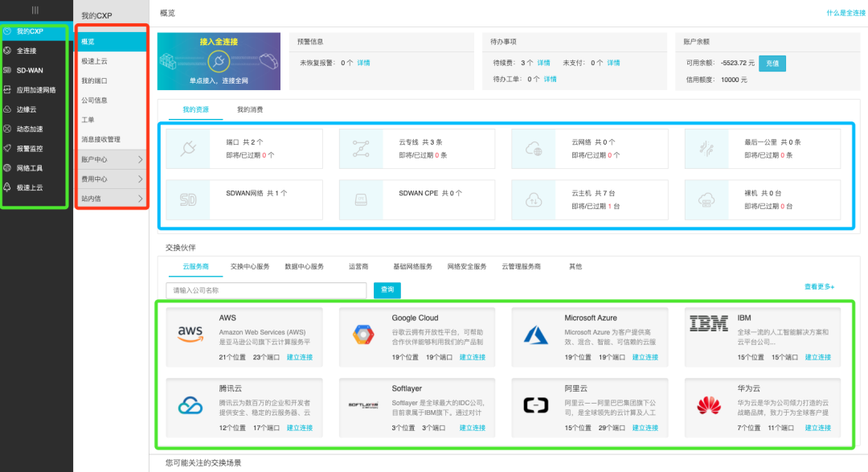Click the 充值 recharge button
This screenshot has height=472, width=868.
point(772,64)
